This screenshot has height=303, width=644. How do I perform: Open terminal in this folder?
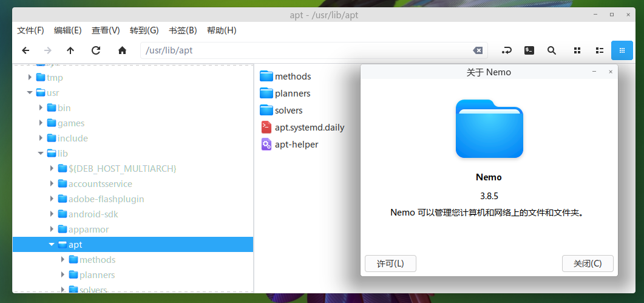529,50
